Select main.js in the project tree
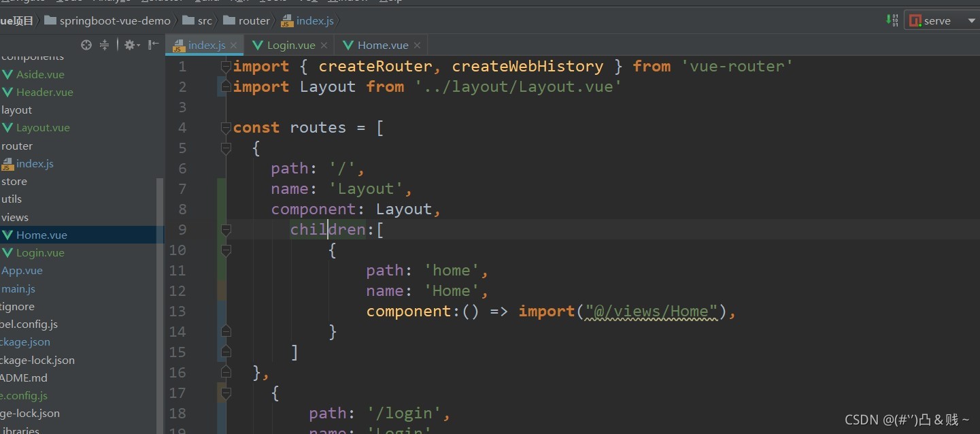Image resolution: width=980 pixels, height=434 pixels. pyautogui.click(x=18, y=288)
